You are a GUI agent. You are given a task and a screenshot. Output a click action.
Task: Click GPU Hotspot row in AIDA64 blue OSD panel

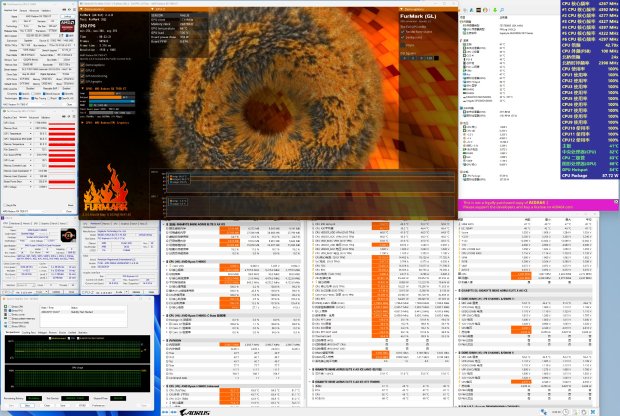point(590,169)
